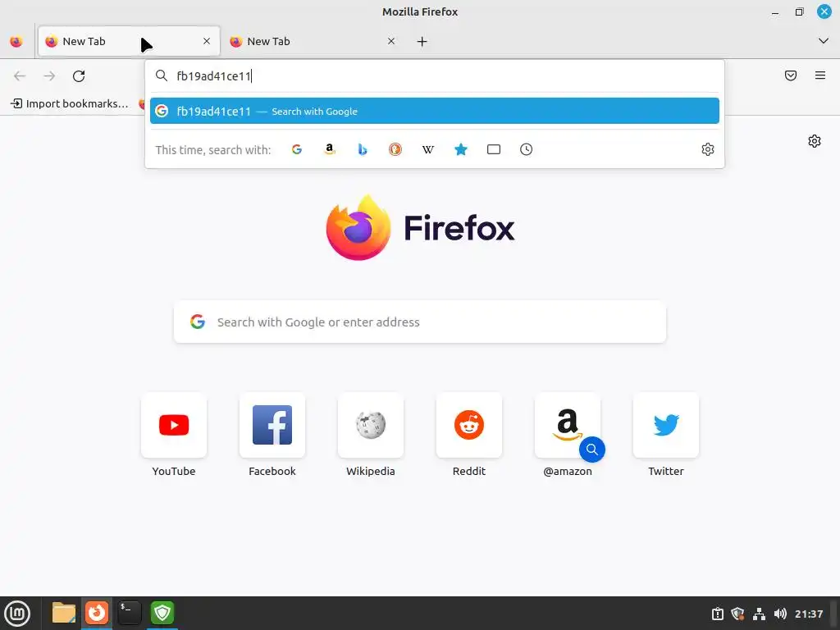Search in Bookmarks star icon

coord(461,149)
